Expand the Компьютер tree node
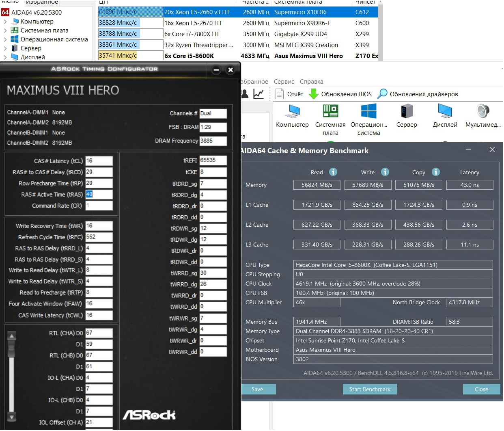 (5, 22)
